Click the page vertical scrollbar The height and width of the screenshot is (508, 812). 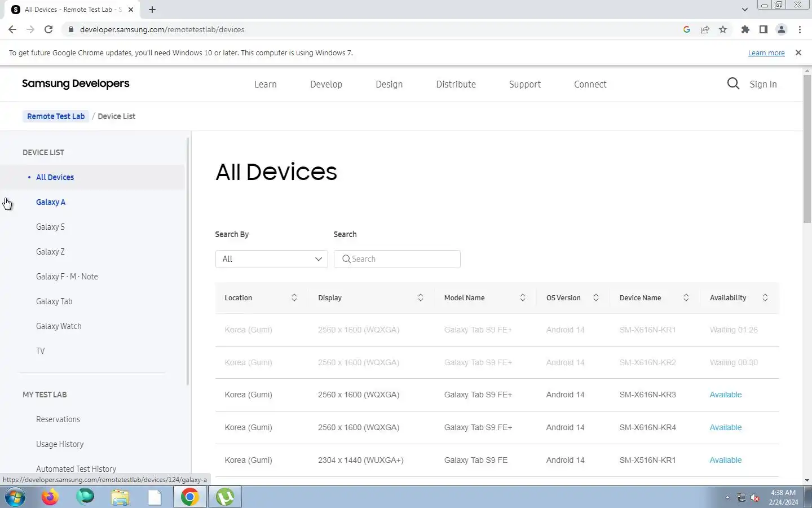(807, 148)
